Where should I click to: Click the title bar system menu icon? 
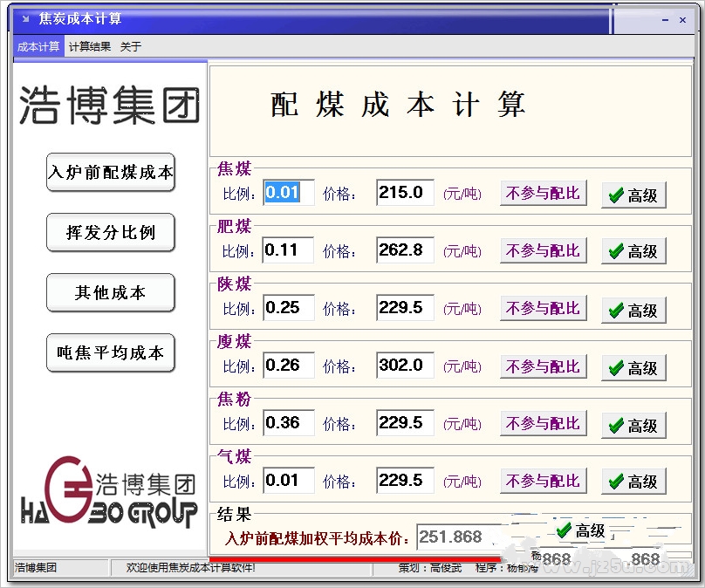point(25,19)
